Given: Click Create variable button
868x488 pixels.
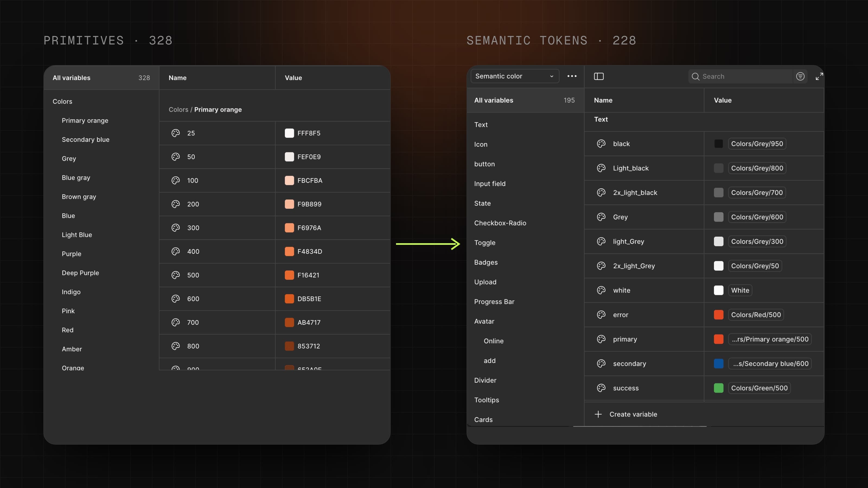Looking at the screenshot, I should point(626,414).
